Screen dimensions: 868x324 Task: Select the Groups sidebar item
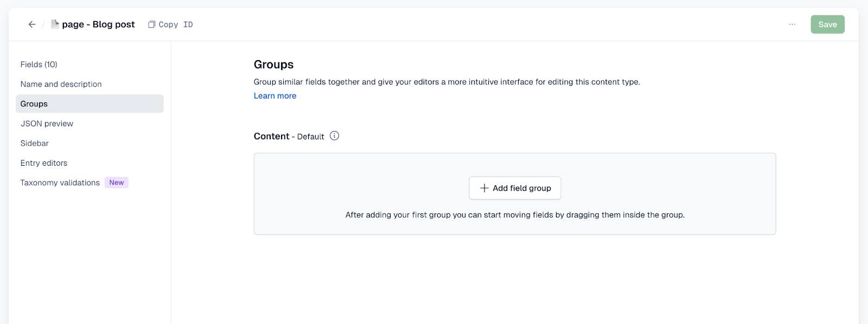pos(34,104)
